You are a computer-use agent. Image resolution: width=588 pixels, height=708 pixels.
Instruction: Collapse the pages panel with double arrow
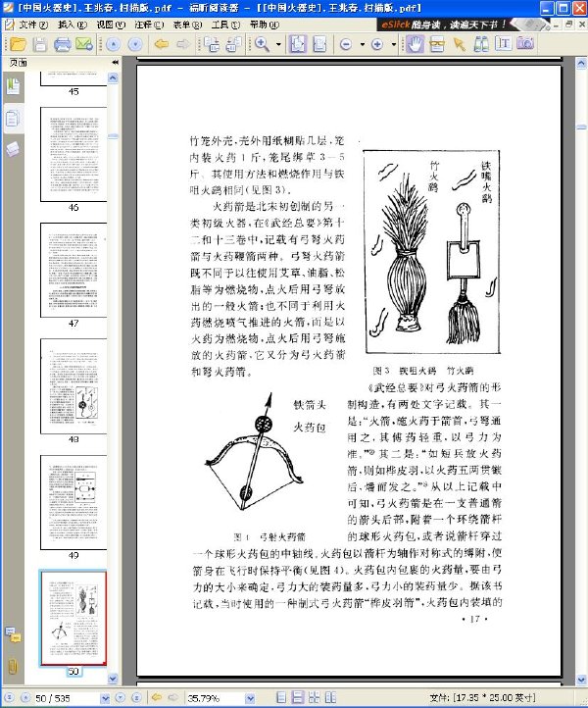[115, 63]
